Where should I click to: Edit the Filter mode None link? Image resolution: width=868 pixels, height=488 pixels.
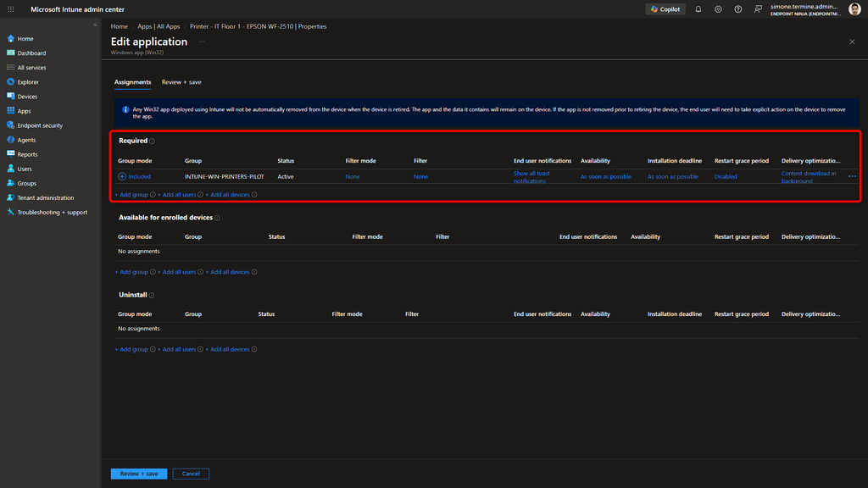click(x=353, y=176)
